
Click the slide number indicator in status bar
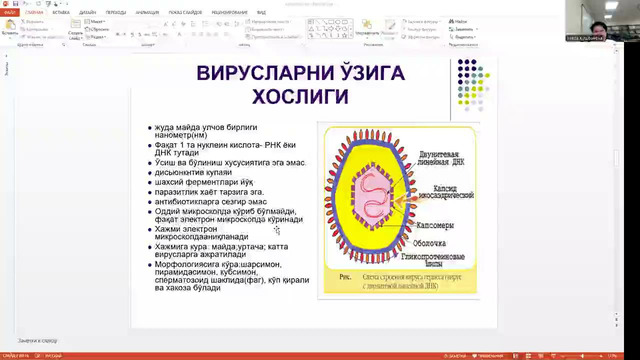[x=16, y=356]
